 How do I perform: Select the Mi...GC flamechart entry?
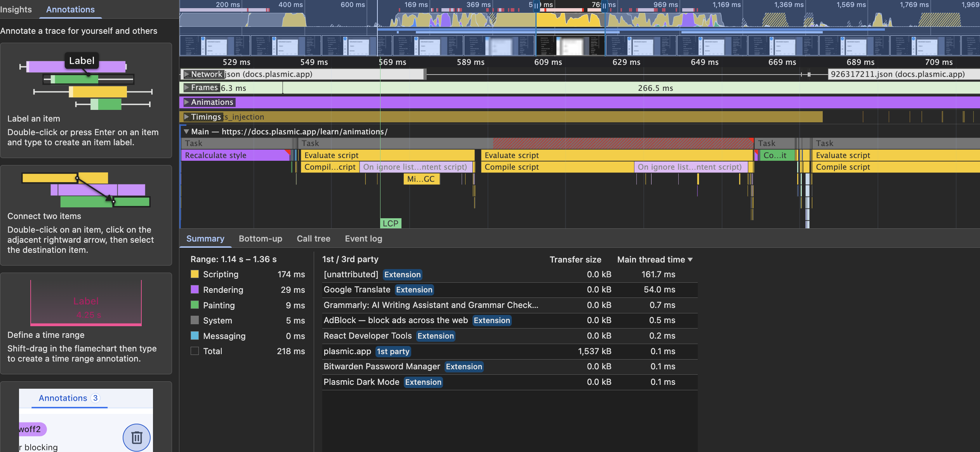(421, 179)
